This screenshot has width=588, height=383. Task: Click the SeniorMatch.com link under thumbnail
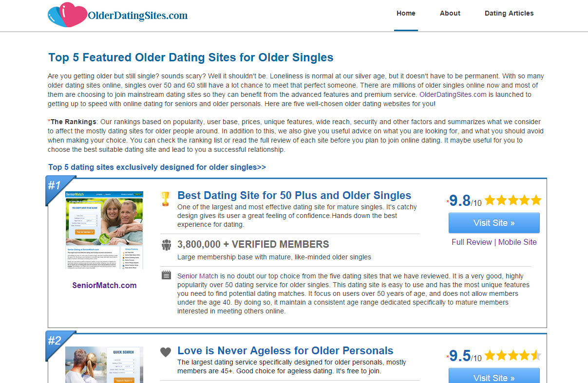104,285
